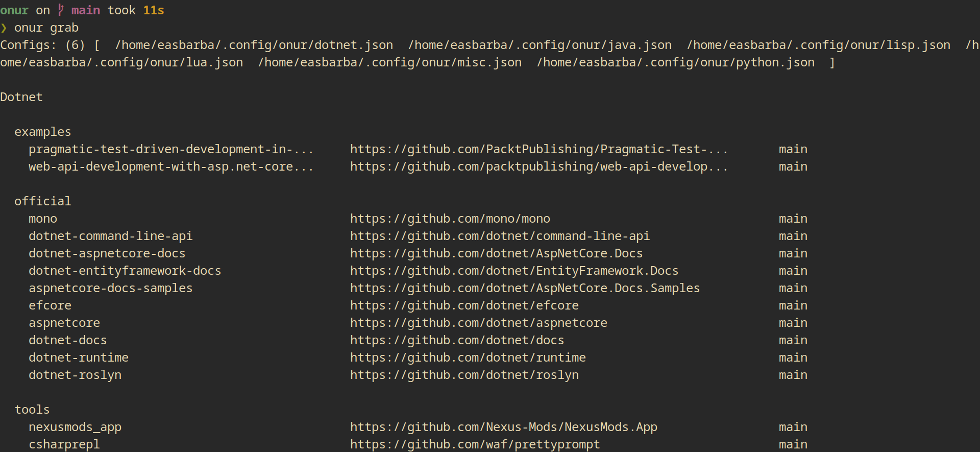Click the git branch icon in prompt
The image size is (980, 452).
coord(61,10)
